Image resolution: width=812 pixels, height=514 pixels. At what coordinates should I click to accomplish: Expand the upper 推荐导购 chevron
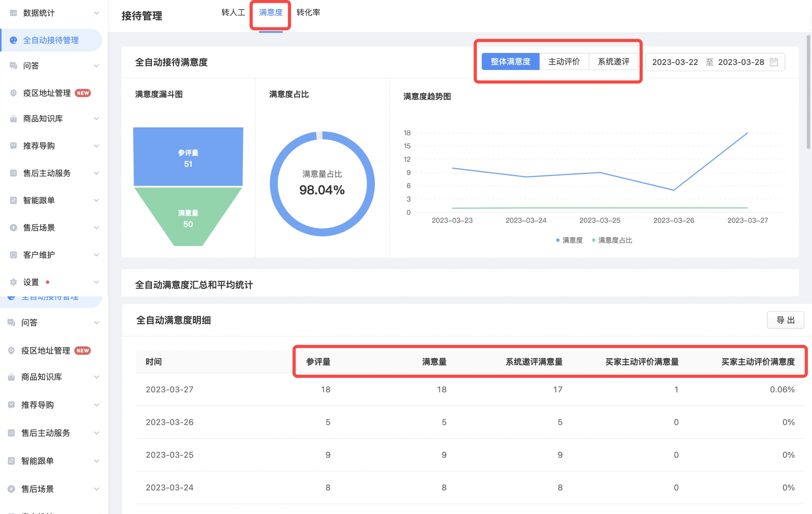tap(96, 146)
